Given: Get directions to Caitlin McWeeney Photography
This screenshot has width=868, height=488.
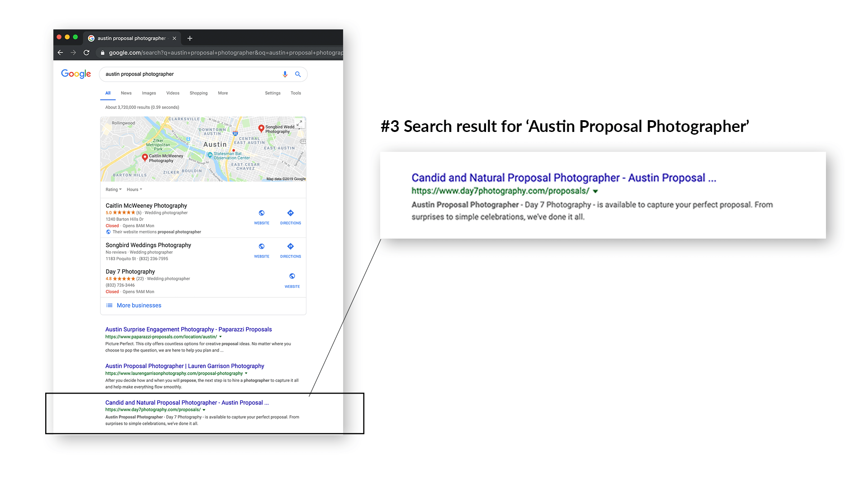Looking at the screenshot, I should (x=291, y=213).
